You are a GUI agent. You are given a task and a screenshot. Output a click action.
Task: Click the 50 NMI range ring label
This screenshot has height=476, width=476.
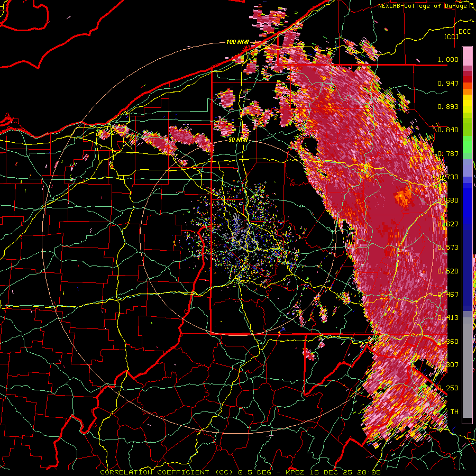[238, 140]
